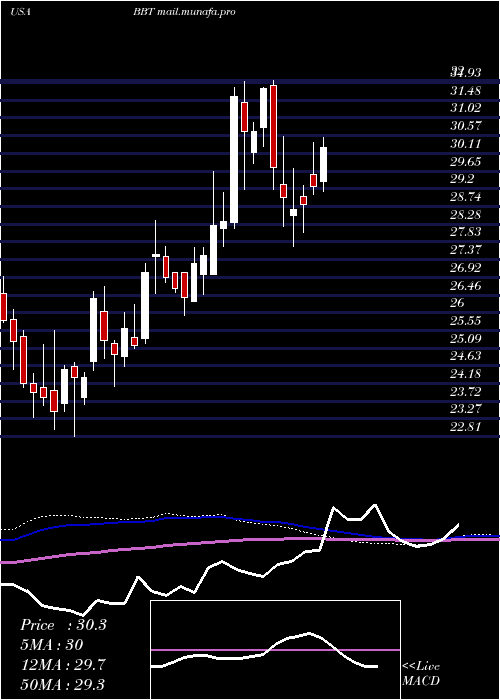The height and width of the screenshot is (700, 500).
Task: Click the '5MA : 30' readout
Action: [52, 645]
